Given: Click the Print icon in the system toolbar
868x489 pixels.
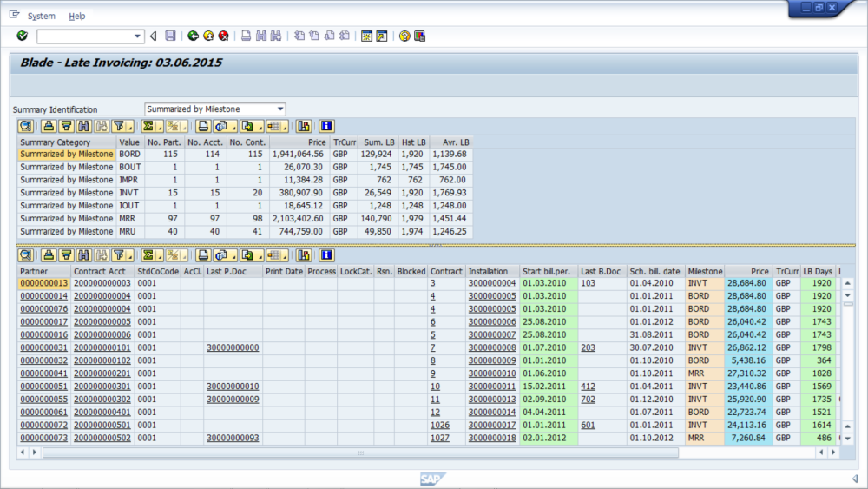Looking at the screenshot, I should click(x=246, y=36).
